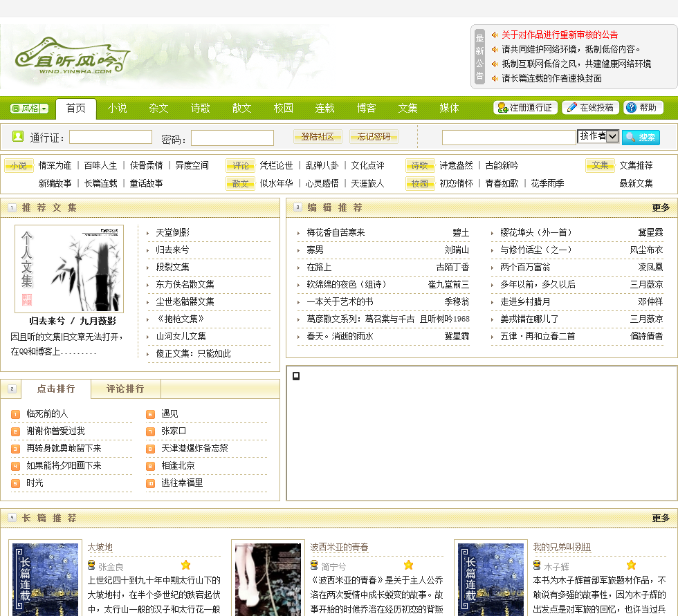Click the 登陆社区 button
678x616 pixels.
318,137
